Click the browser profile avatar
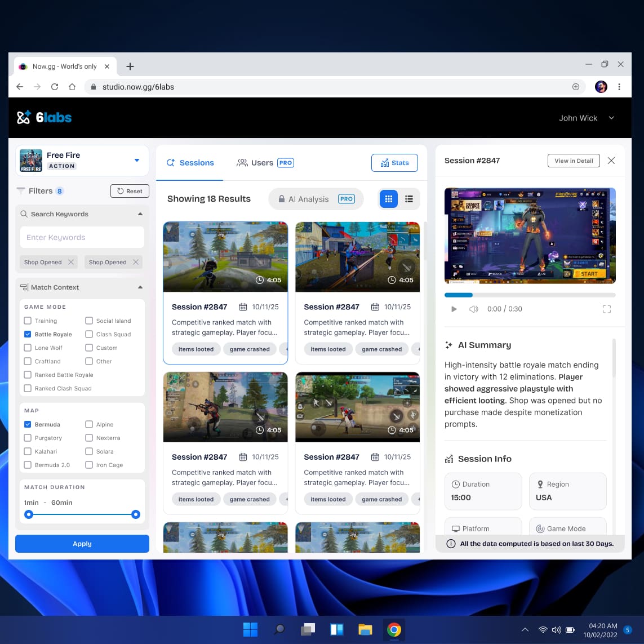644x644 pixels. coord(601,87)
